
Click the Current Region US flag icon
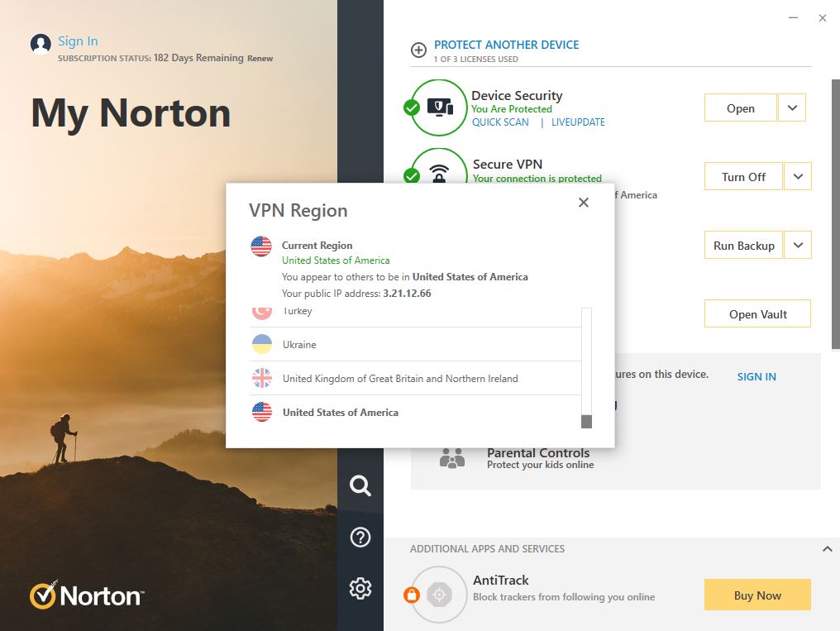pos(261,246)
